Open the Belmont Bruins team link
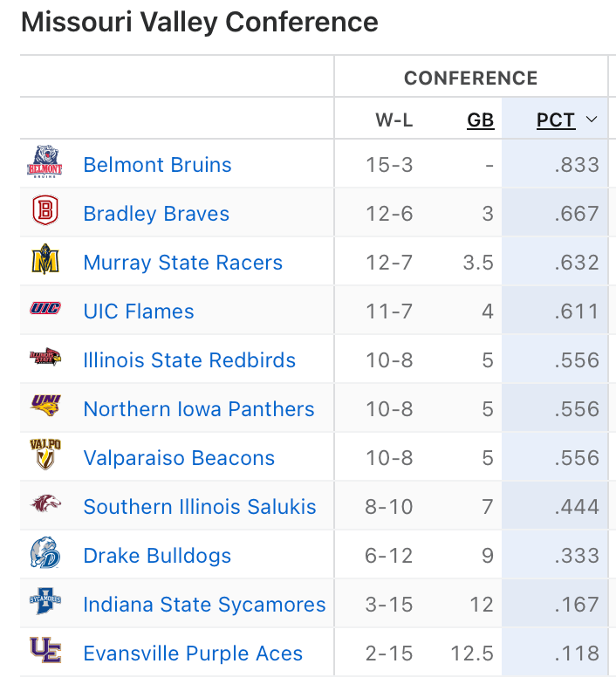 tap(157, 165)
